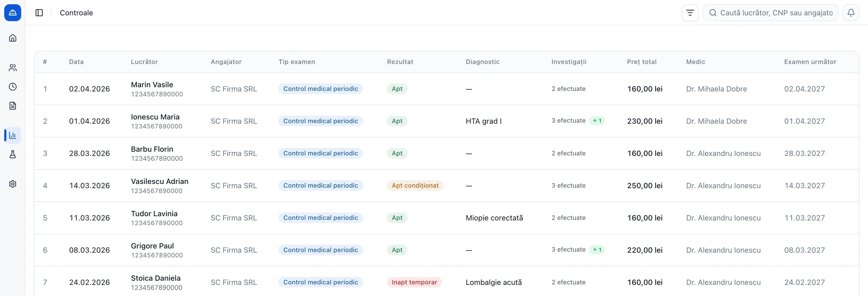This screenshot has width=868, height=296.
Task: Click the Miopie corectată diagnosis
Action: 494,218
